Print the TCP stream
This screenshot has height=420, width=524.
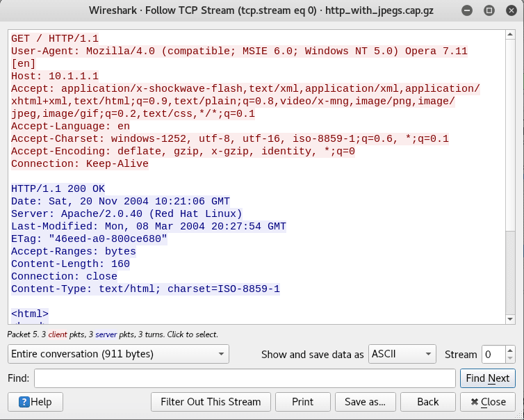pyautogui.click(x=303, y=402)
